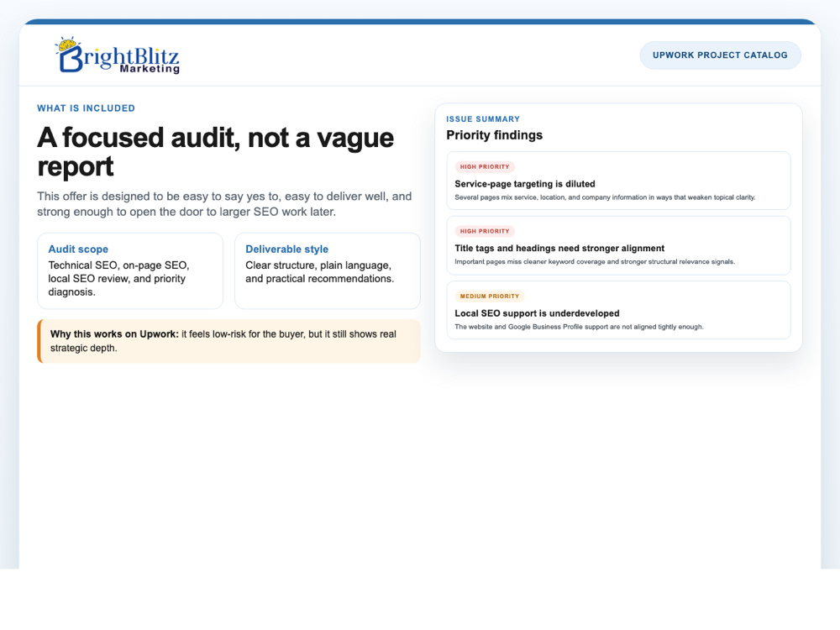This screenshot has height=630, width=840.
Task: Click the 'Clear structure, plain language' text
Action: coord(320,272)
